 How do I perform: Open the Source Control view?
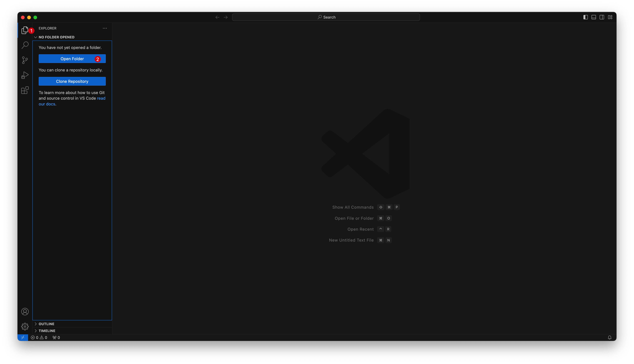click(x=25, y=60)
